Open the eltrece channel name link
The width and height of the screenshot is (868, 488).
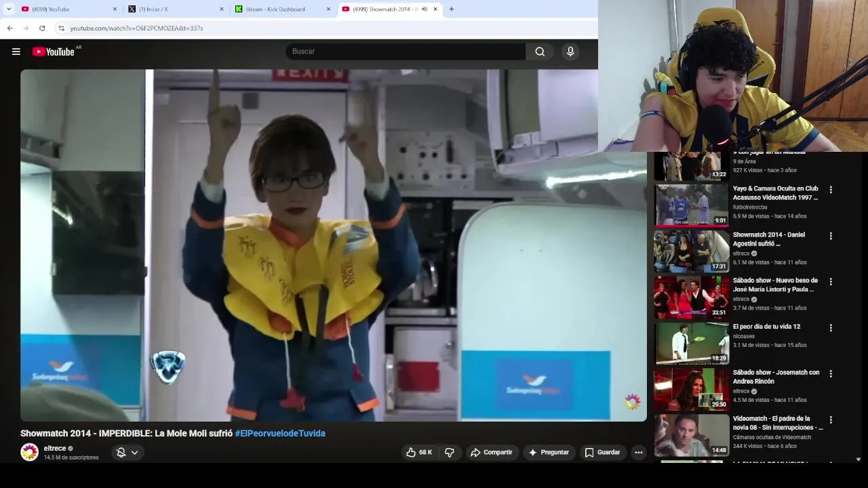click(55, 448)
